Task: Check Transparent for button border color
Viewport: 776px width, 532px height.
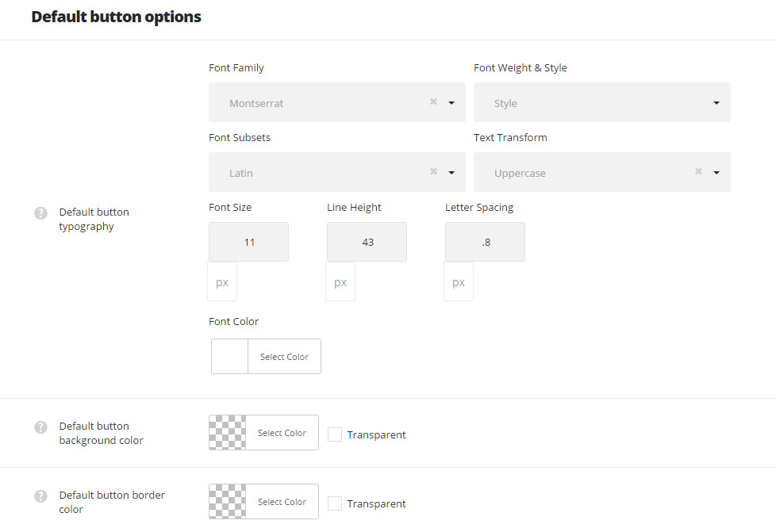Action: (335, 503)
